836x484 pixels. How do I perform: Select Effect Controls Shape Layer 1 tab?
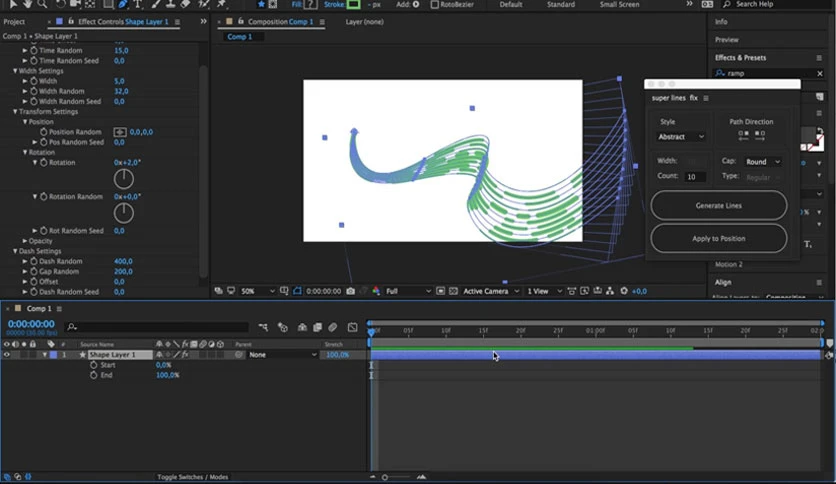123,22
